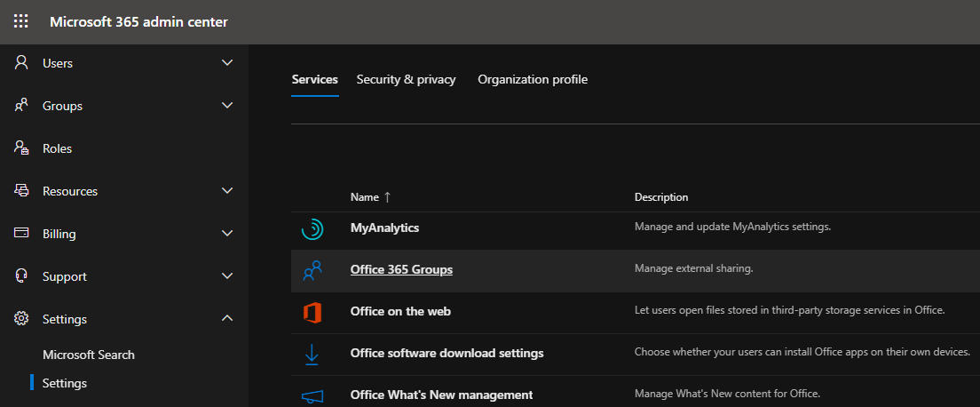
Task: Expand the Billing menu chevron
Action: tap(227, 233)
